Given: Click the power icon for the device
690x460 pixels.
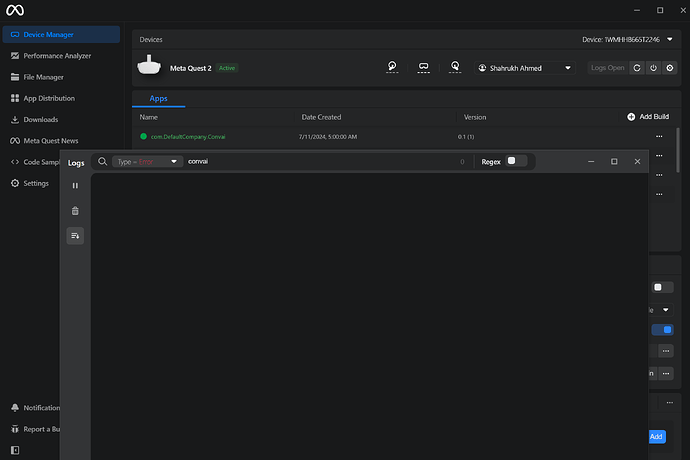Looking at the screenshot, I should pos(653,68).
